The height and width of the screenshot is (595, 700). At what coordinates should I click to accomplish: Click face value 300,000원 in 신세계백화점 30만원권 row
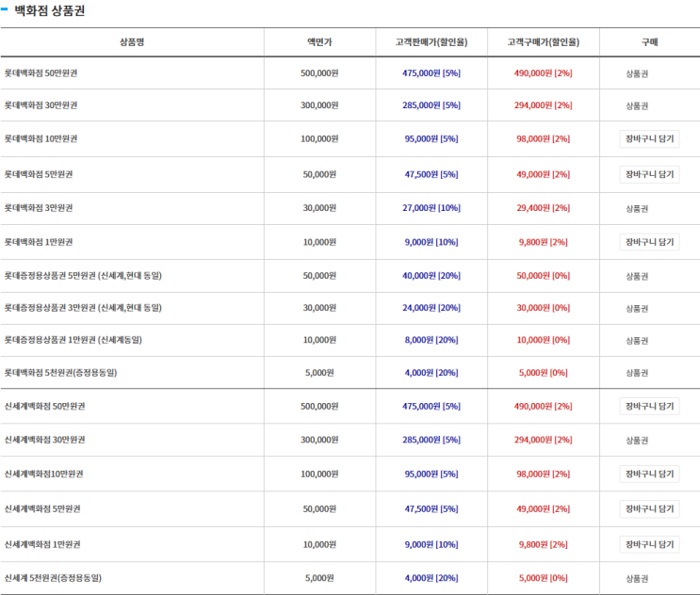[319, 440]
